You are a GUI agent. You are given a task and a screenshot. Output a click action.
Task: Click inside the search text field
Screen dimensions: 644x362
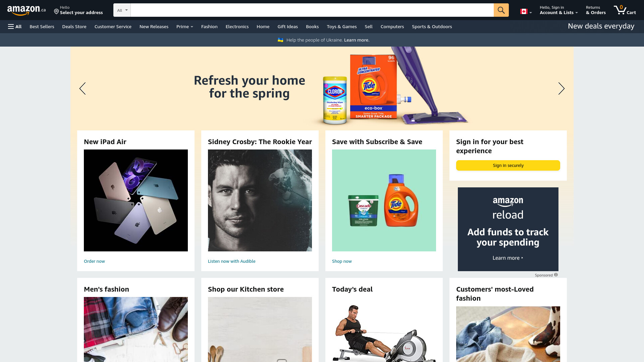(x=312, y=10)
